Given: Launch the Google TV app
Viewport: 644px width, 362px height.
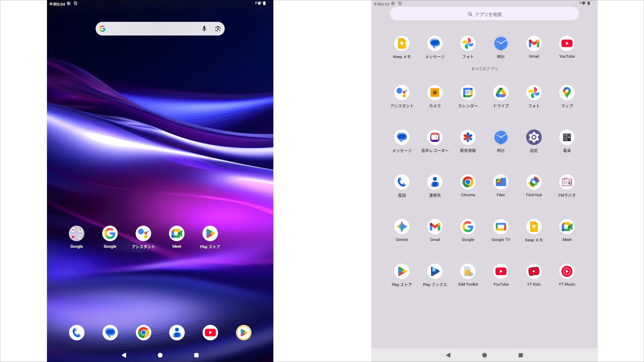Looking at the screenshot, I should (x=500, y=227).
